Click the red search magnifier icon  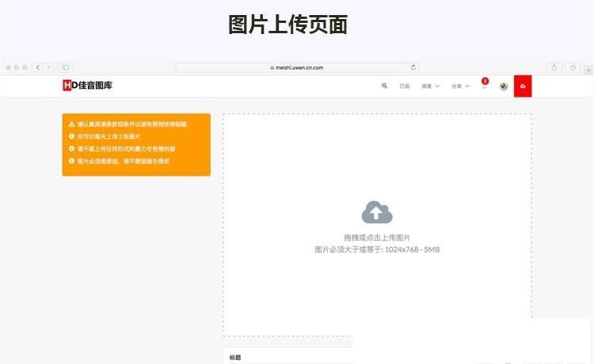385,85
